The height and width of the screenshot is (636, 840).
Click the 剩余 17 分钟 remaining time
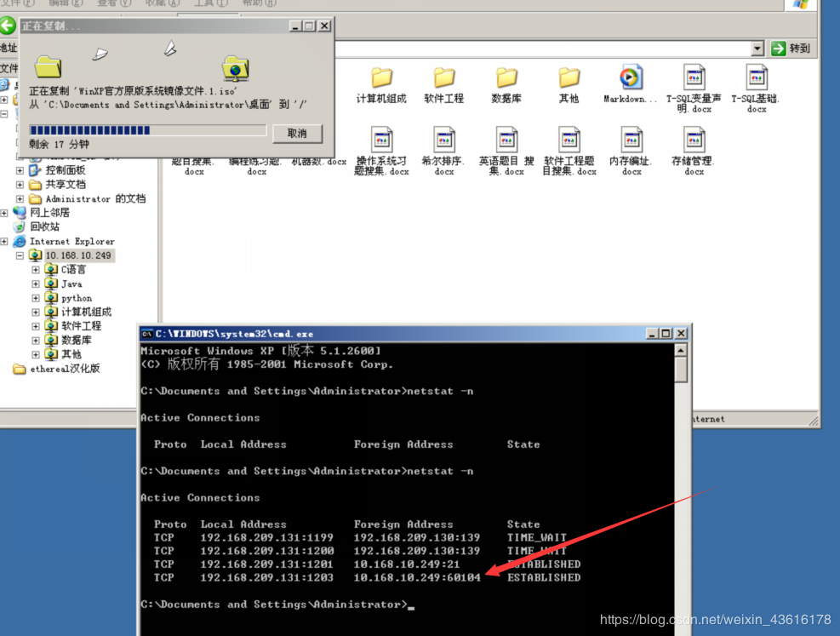(59, 145)
